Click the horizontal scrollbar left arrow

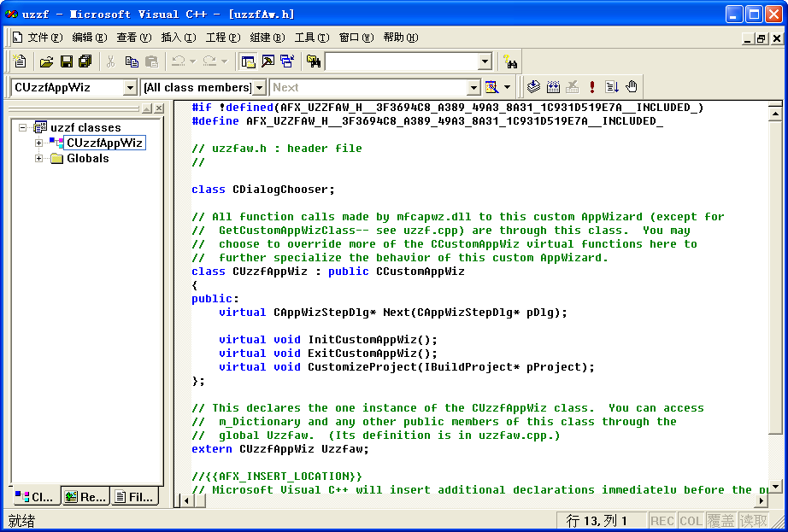click(186, 500)
